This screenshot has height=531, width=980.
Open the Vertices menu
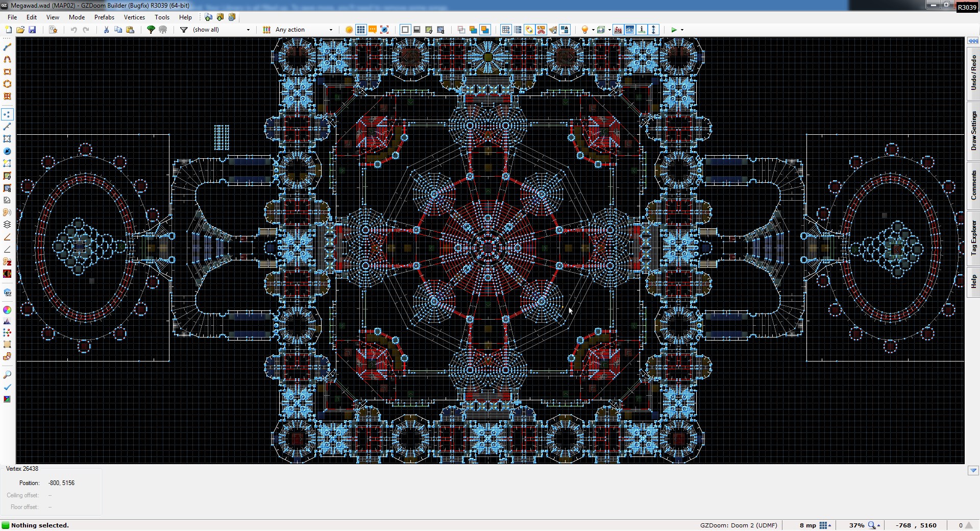coord(134,17)
